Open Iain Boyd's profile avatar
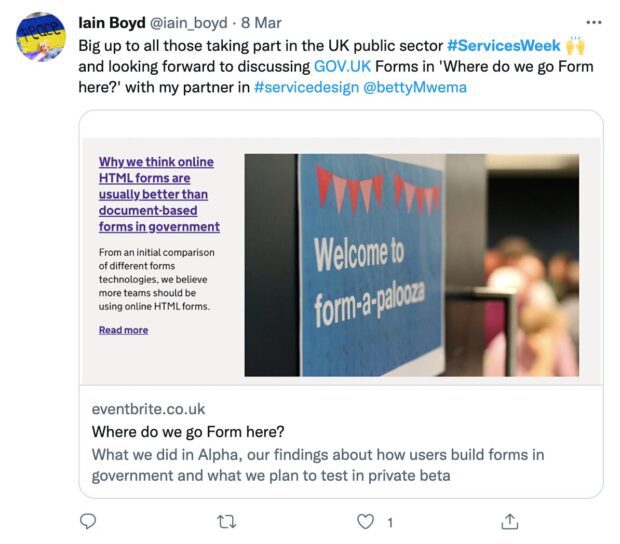Viewport: 620px width, 544px height. pyautogui.click(x=40, y=37)
